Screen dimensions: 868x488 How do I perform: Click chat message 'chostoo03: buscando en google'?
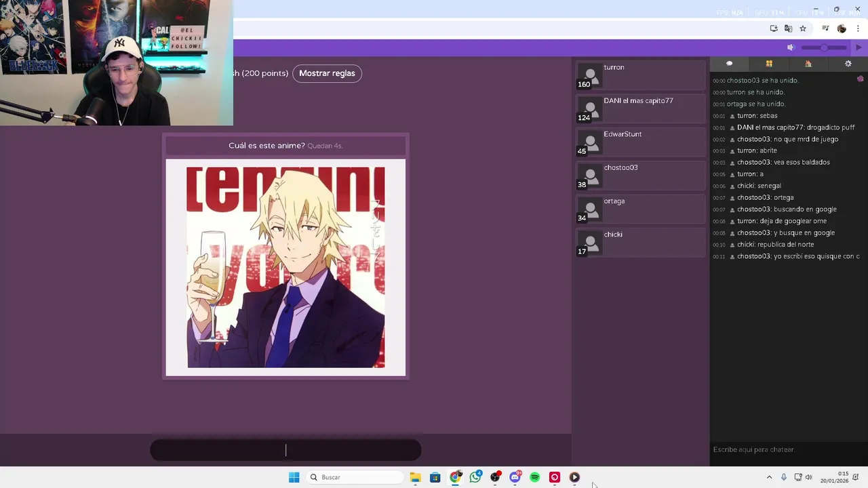[787, 209]
